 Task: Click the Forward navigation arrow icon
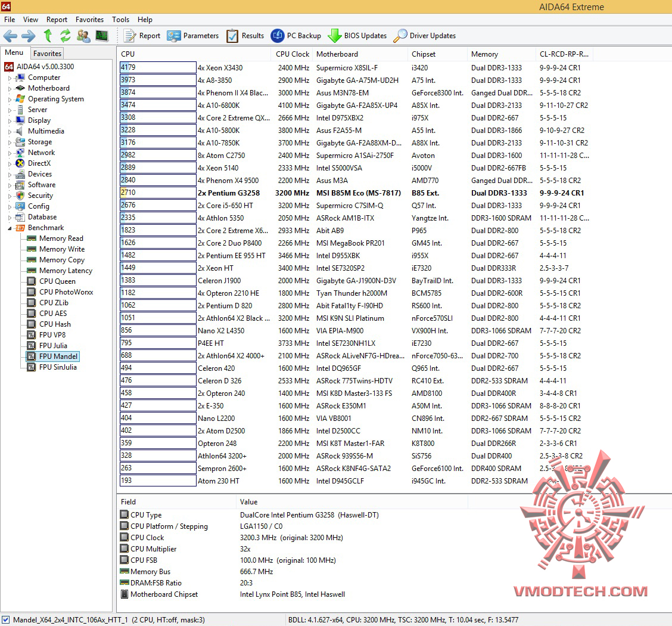28,36
